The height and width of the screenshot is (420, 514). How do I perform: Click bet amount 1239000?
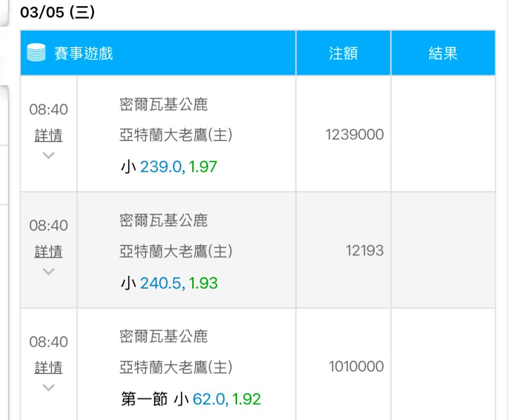355,134
